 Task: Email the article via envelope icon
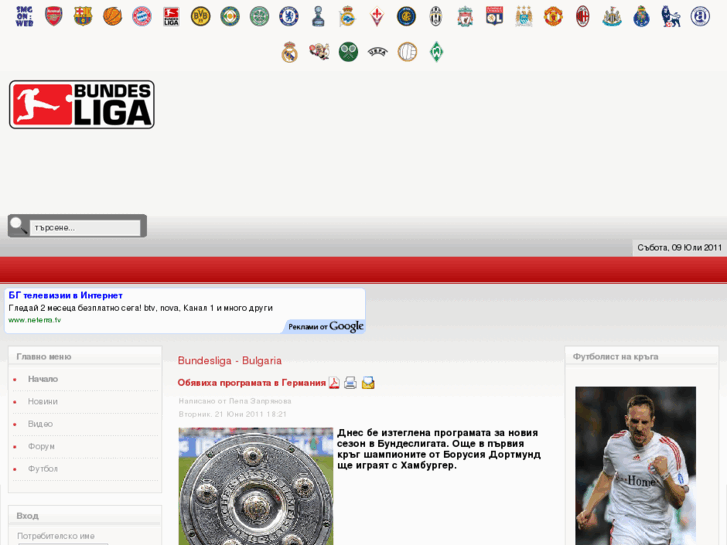click(368, 383)
